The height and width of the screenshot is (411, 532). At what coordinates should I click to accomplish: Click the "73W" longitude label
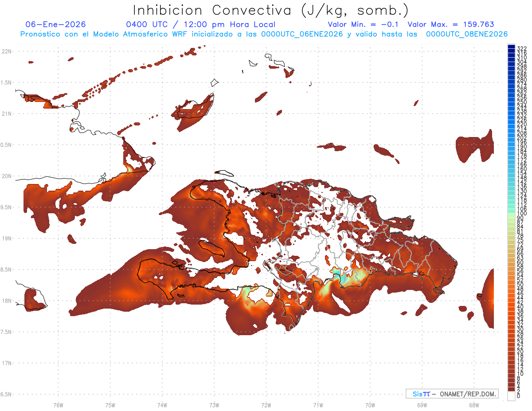(x=214, y=405)
